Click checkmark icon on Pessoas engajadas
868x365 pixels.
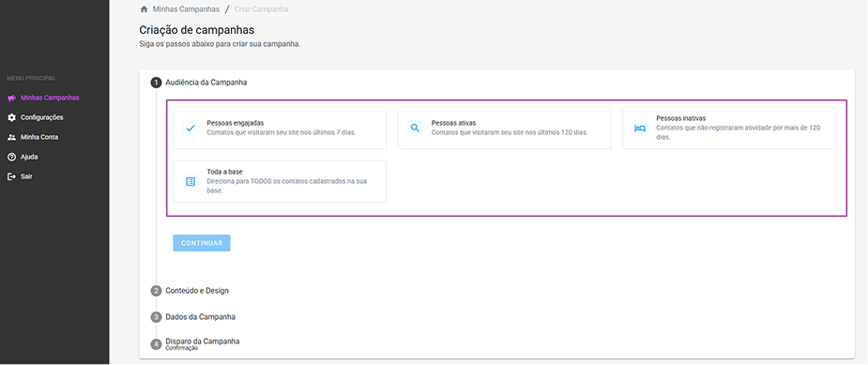pyautogui.click(x=190, y=128)
